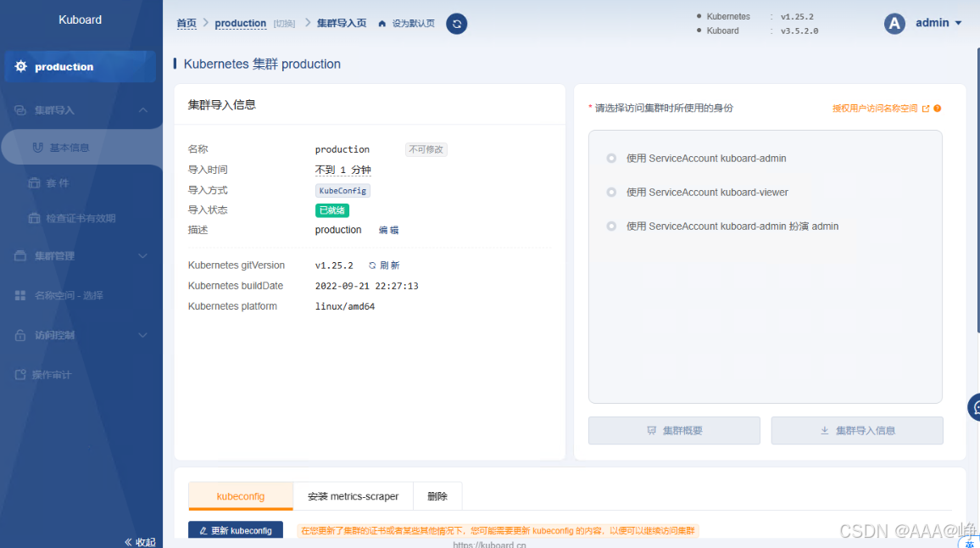Click 收起 to collapse sidebar
Screen dimensions: 980x548
click(x=146, y=542)
